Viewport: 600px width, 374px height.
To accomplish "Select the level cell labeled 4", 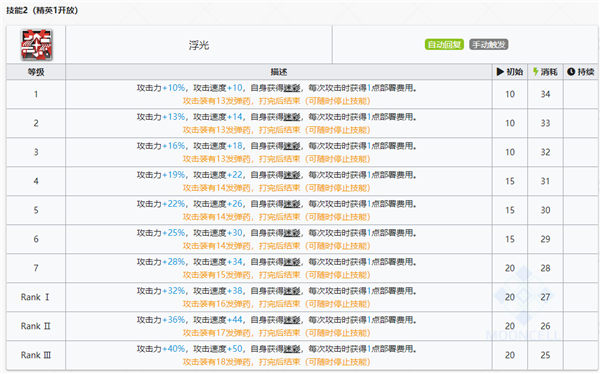I will (x=36, y=181).
